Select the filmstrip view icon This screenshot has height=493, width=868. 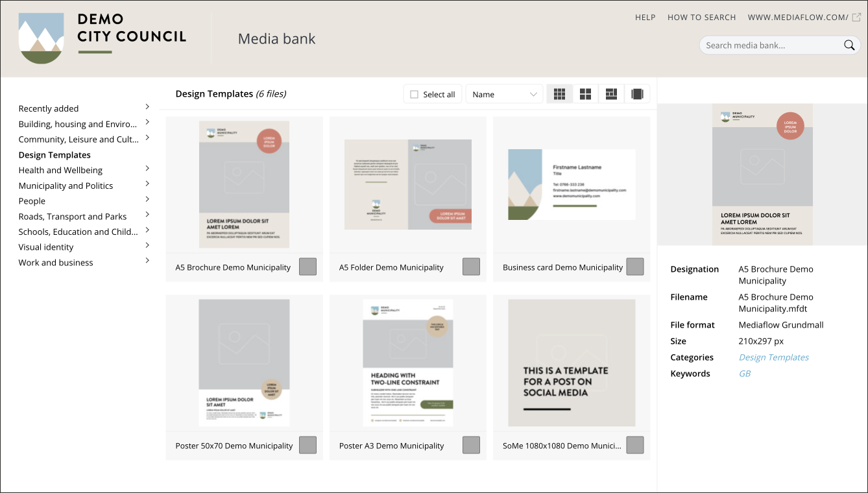pos(637,94)
